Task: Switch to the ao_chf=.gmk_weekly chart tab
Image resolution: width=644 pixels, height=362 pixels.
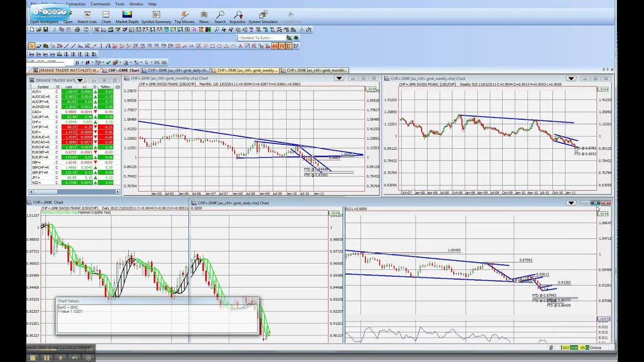Action: [245, 70]
